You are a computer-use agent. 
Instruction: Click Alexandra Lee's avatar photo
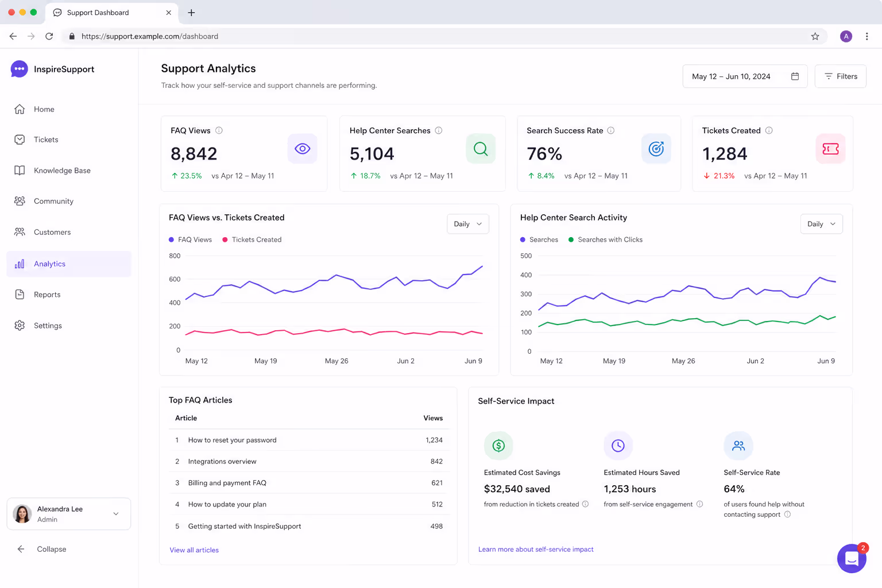pos(22,514)
